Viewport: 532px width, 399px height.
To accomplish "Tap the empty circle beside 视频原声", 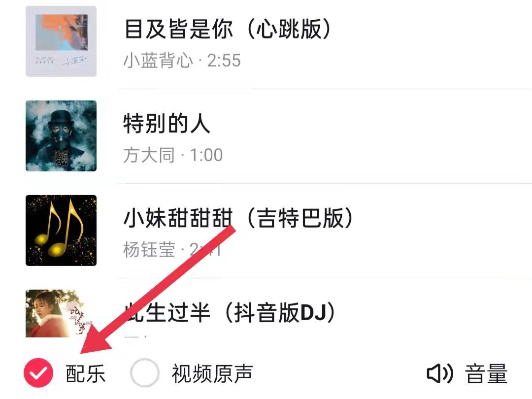I will pos(144,372).
